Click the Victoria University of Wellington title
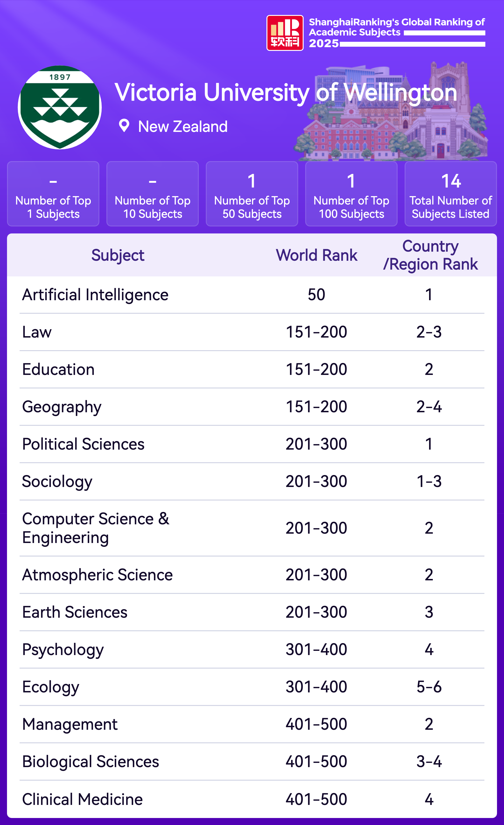 (x=285, y=92)
